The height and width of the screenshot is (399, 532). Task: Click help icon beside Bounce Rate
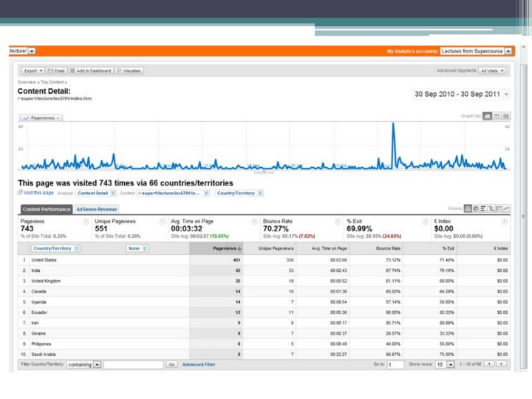pyautogui.click(x=338, y=221)
